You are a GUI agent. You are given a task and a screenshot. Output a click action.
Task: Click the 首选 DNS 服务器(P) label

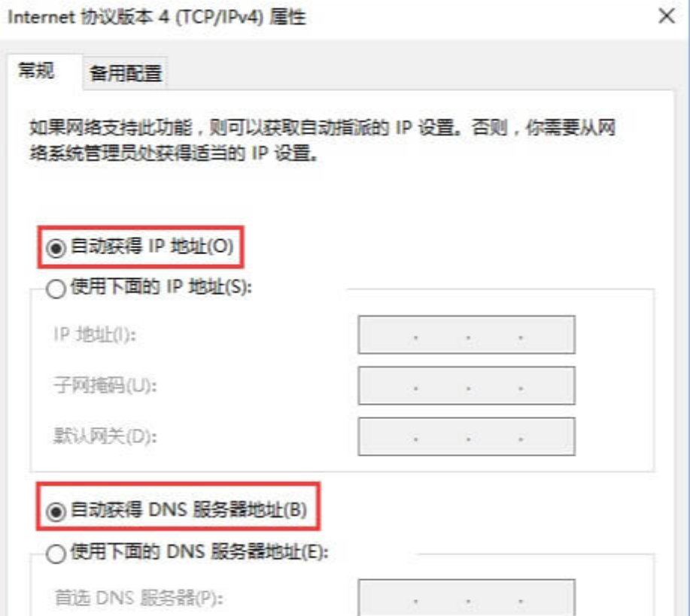point(138,598)
